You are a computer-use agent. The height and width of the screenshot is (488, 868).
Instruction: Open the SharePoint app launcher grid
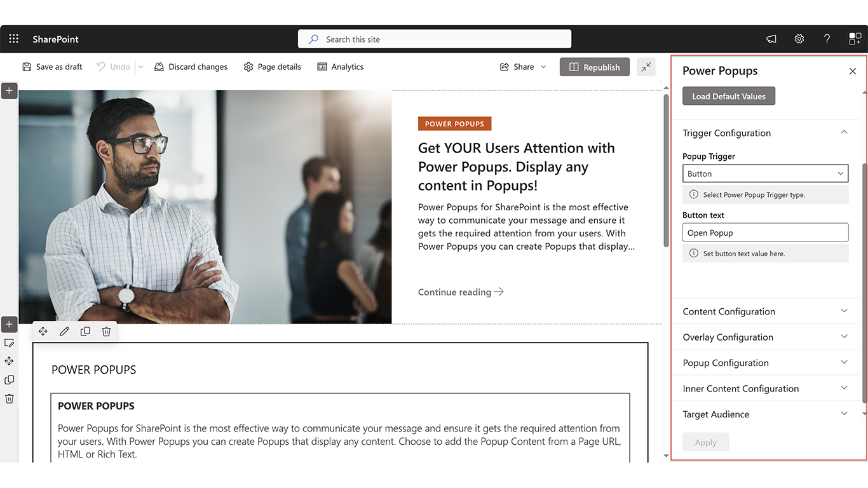point(14,39)
